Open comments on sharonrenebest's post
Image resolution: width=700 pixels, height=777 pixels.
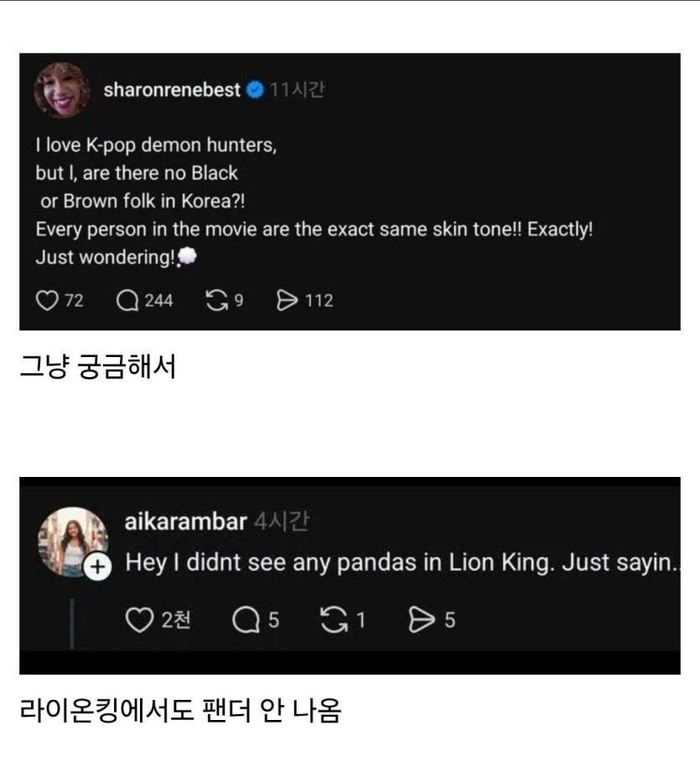[127, 300]
